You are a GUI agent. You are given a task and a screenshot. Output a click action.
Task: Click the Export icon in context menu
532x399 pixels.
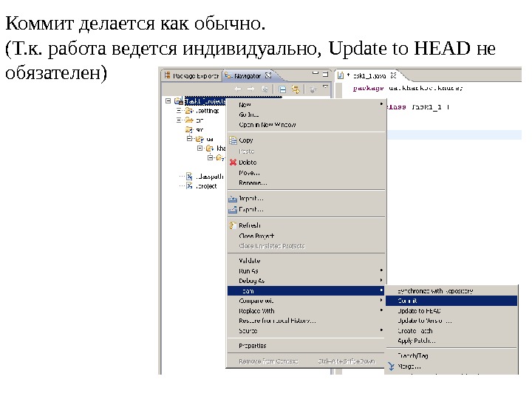233,210
